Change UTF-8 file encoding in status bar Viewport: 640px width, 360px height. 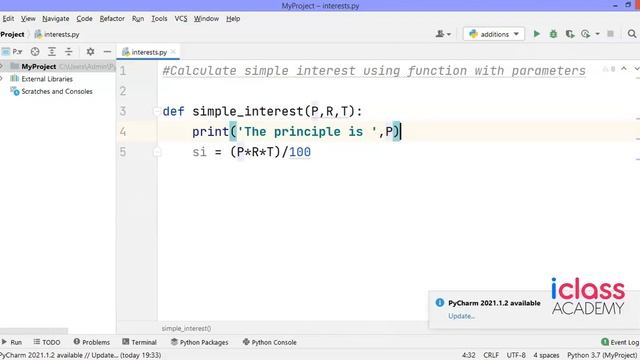tap(516, 355)
